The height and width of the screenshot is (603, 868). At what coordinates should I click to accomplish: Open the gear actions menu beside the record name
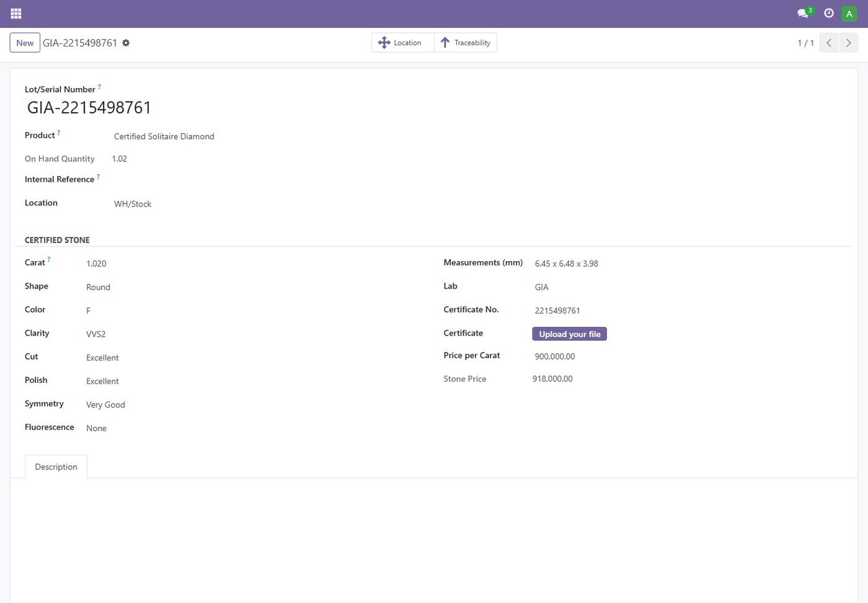pyautogui.click(x=126, y=43)
